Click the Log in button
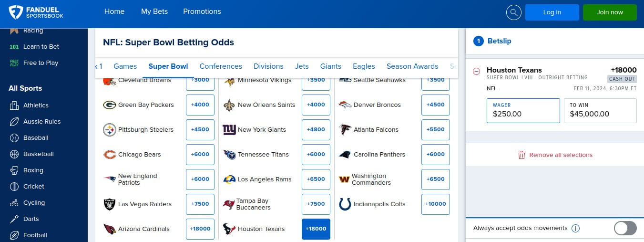The image size is (644, 242). pos(552,12)
